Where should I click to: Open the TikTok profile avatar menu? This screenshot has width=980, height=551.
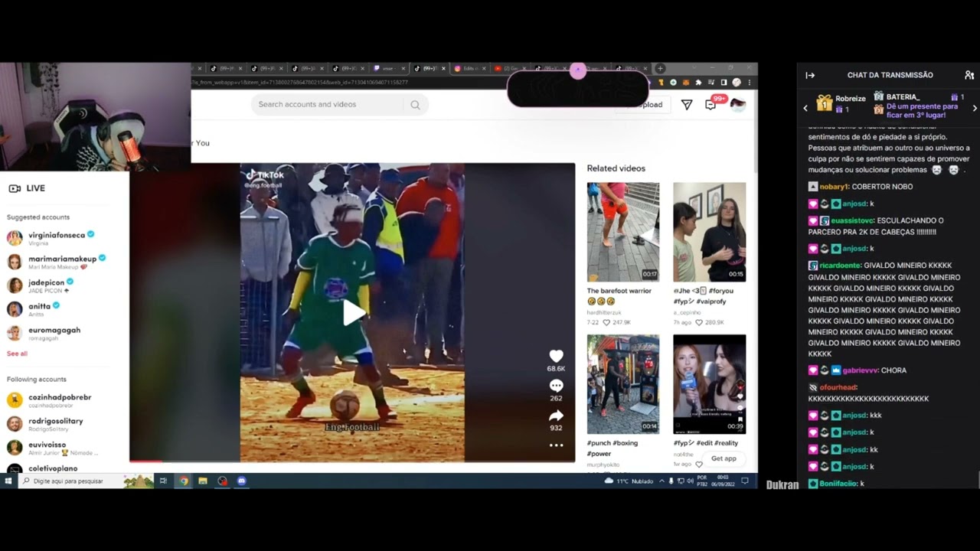737,105
